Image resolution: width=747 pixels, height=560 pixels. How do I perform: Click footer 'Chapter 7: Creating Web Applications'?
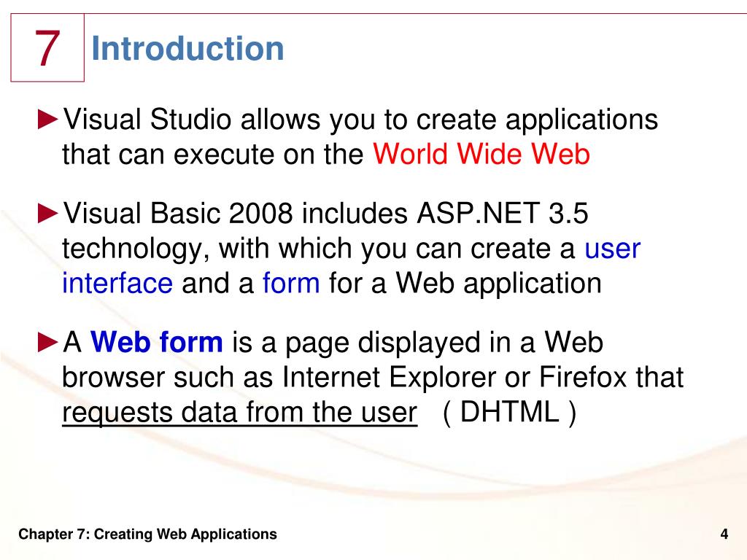pos(147,534)
